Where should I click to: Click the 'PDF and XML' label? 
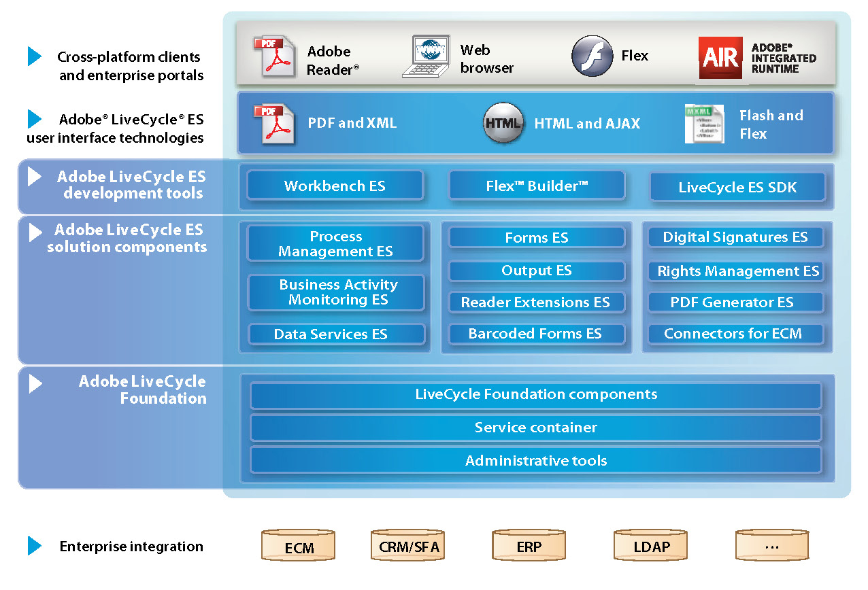click(352, 123)
